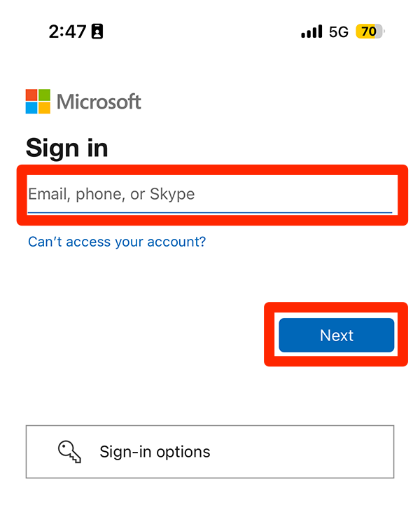Focus the Email, phone, or Skype field

click(x=210, y=194)
